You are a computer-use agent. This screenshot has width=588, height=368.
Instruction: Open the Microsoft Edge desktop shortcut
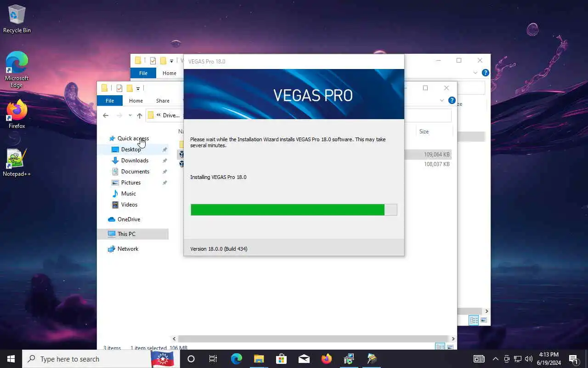coord(17,69)
